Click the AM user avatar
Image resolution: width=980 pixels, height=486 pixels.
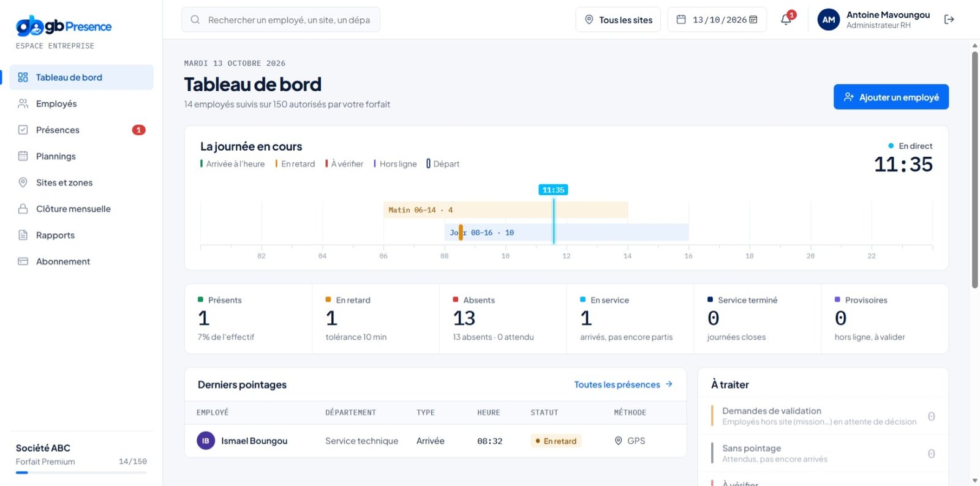coord(828,20)
